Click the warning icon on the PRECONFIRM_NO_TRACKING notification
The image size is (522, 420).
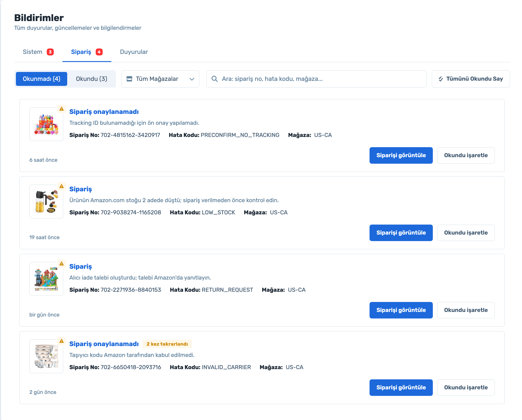(x=62, y=109)
